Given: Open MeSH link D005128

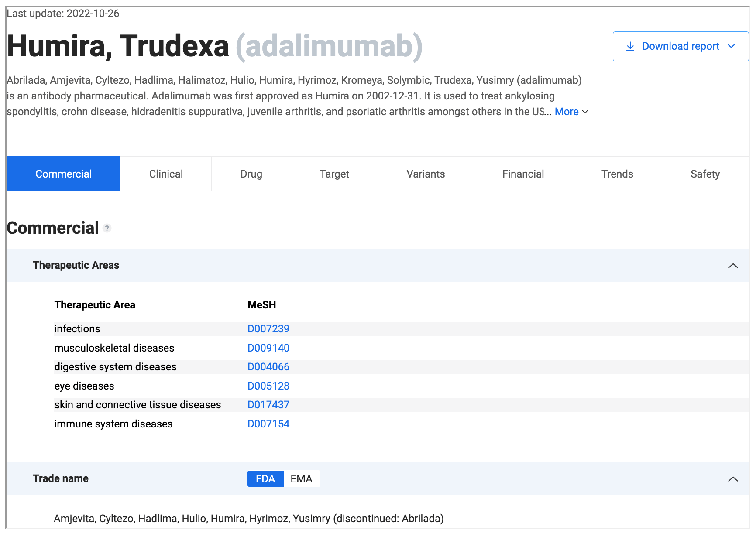Looking at the screenshot, I should [268, 386].
